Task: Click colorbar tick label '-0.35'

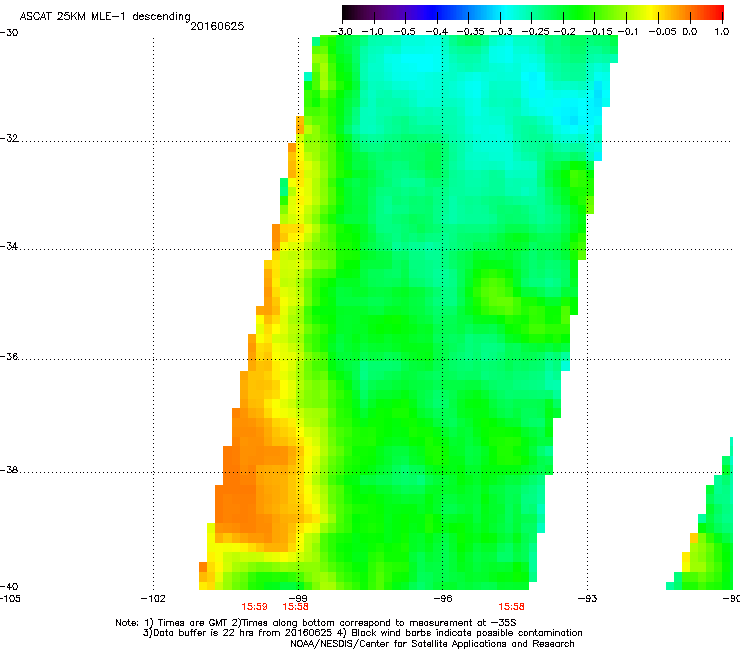Action: [x=471, y=32]
